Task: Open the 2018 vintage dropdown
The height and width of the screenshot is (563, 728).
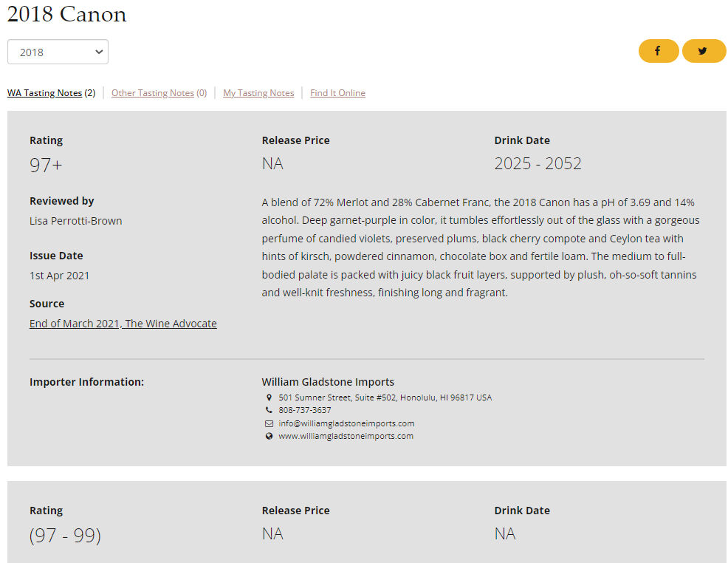Action: [x=58, y=52]
